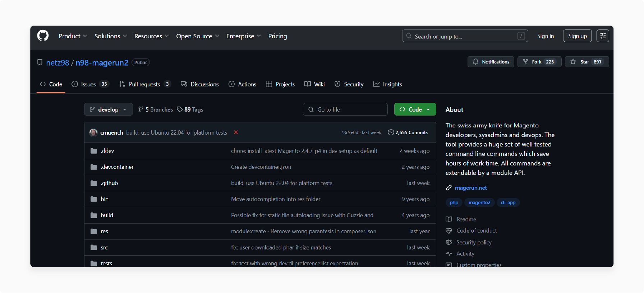
Task: Expand the Solutions dropdown
Action: point(111,36)
